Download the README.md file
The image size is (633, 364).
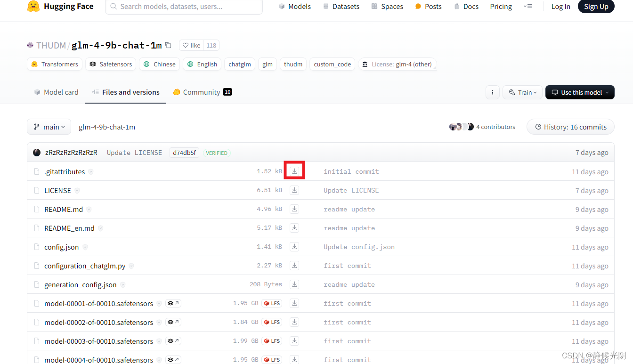click(294, 209)
